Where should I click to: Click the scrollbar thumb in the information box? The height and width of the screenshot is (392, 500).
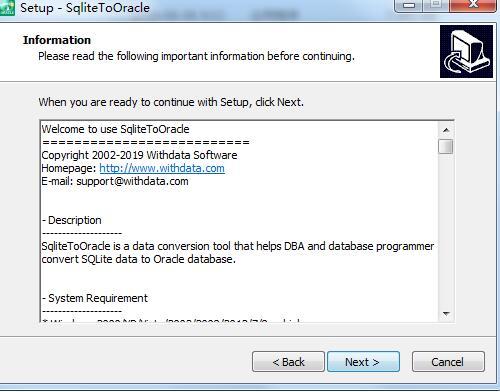click(x=446, y=146)
